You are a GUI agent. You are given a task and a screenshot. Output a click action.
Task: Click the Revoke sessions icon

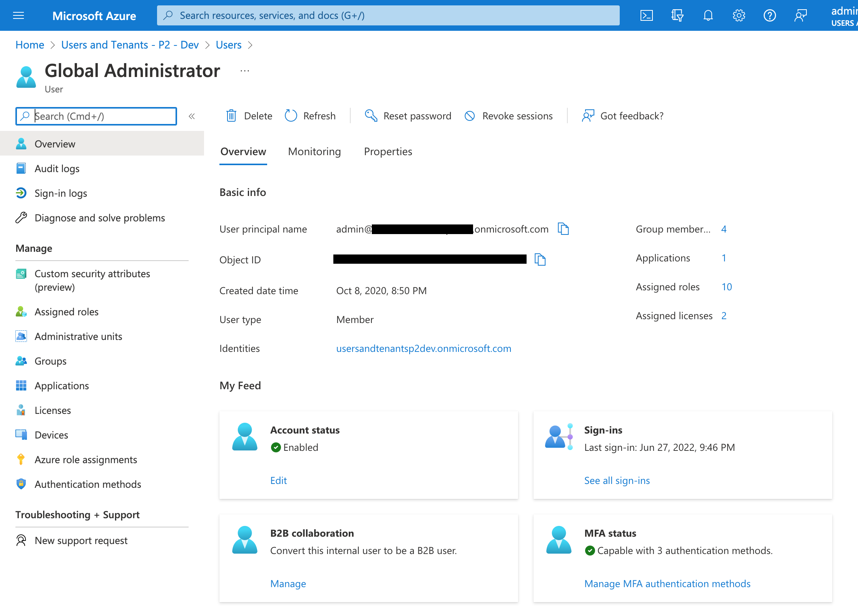[470, 115]
